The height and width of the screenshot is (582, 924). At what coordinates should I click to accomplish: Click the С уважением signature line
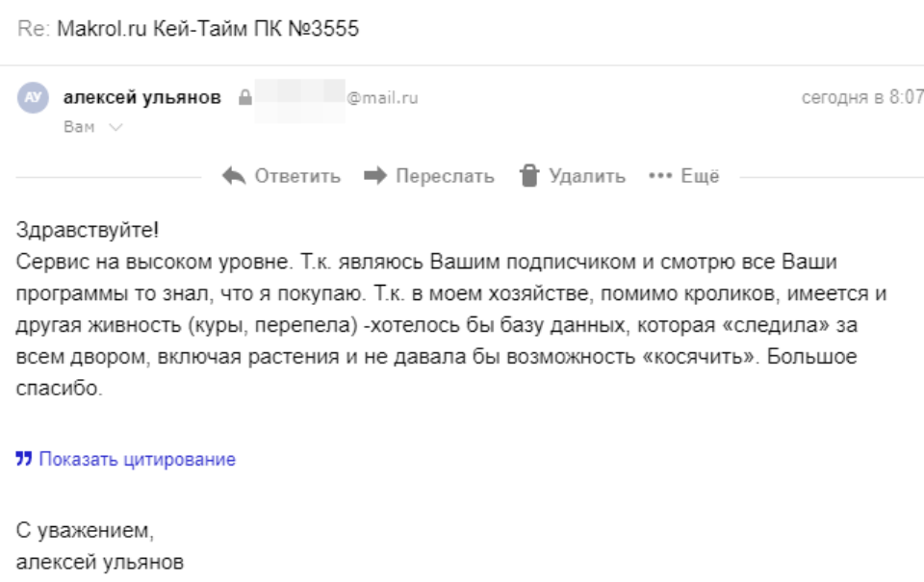click(86, 530)
